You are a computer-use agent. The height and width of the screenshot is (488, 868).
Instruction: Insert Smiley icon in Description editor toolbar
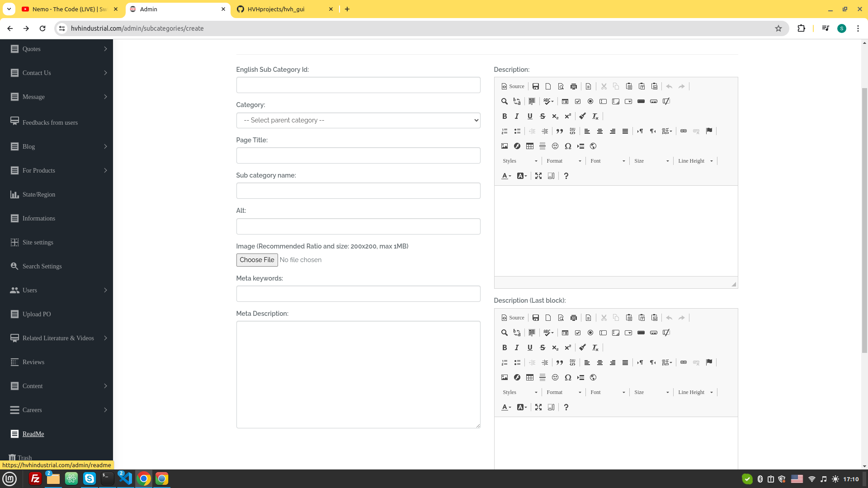555,146
